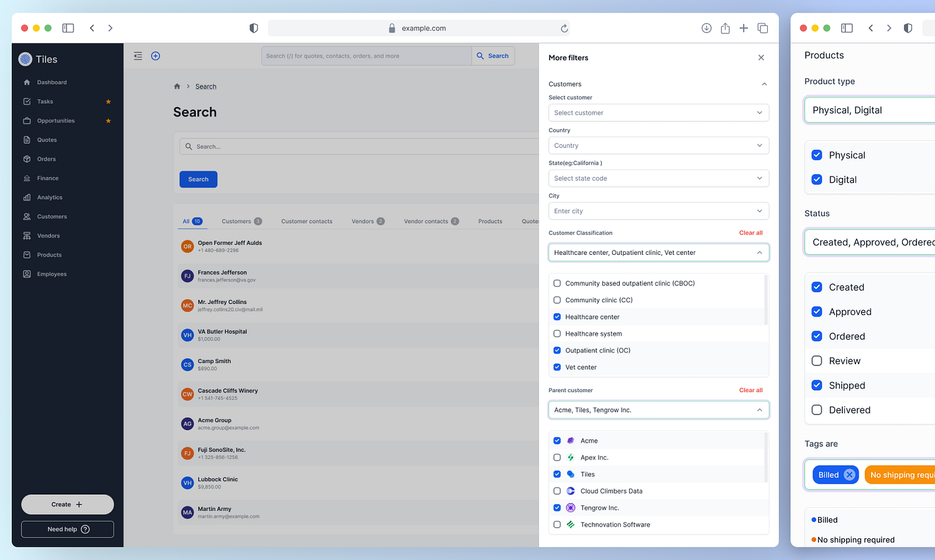The height and width of the screenshot is (560, 935).
Task: Collapse the Customers filter section chevron
Action: (x=764, y=83)
